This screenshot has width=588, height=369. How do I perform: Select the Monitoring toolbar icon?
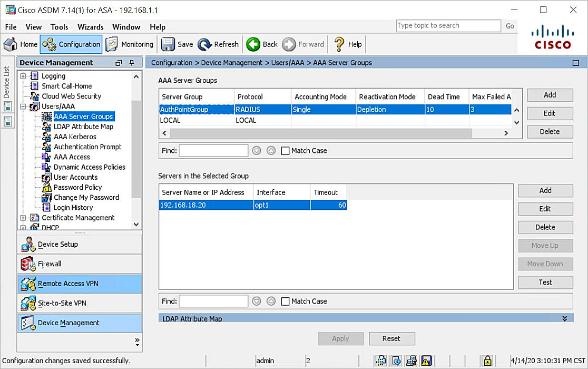tap(111, 44)
